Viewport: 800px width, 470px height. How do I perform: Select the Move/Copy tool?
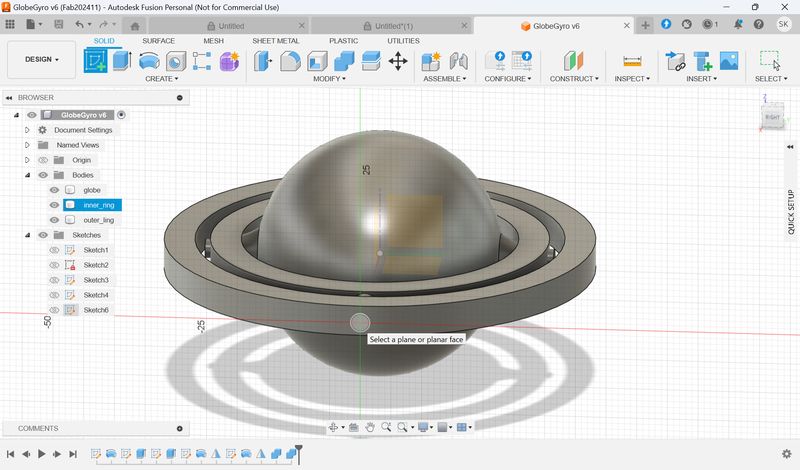398,61
